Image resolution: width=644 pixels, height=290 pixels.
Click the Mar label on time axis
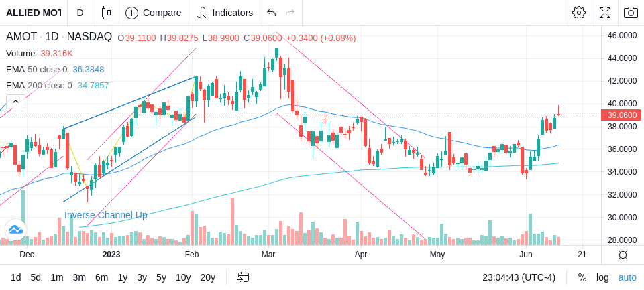tap(268, 255)
